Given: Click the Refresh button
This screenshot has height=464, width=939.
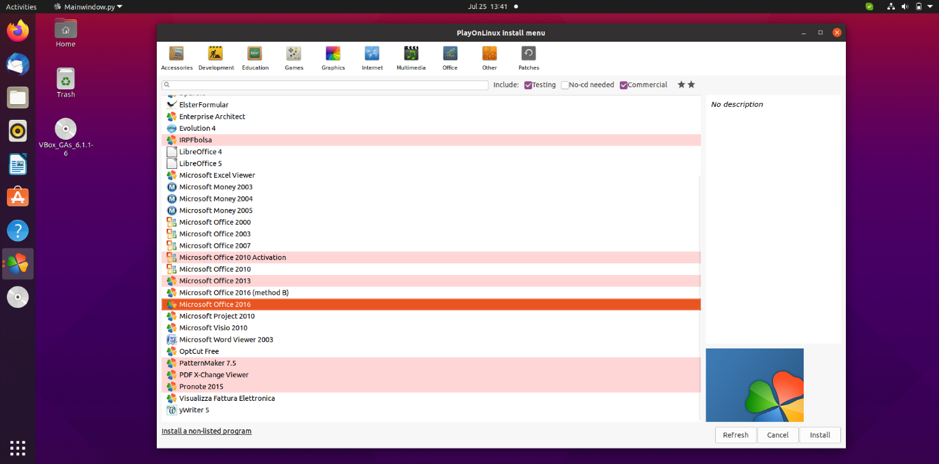Looking at the screenshot, I should coord(735,435).
